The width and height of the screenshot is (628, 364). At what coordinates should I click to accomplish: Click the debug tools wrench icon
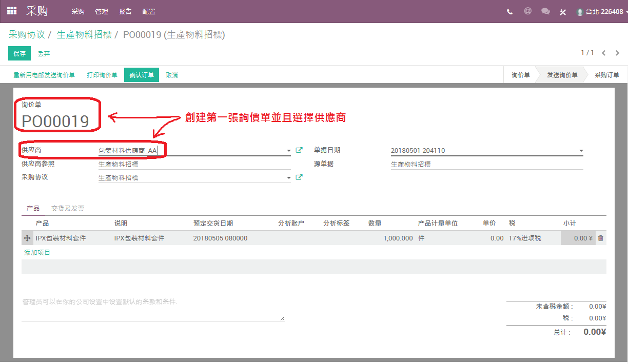point(563,12)
